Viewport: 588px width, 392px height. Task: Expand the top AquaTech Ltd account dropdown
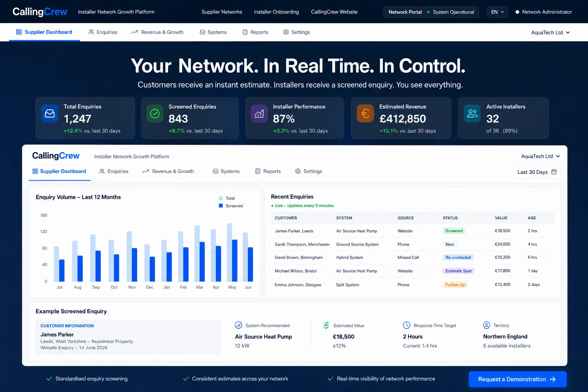click(550, 33)
